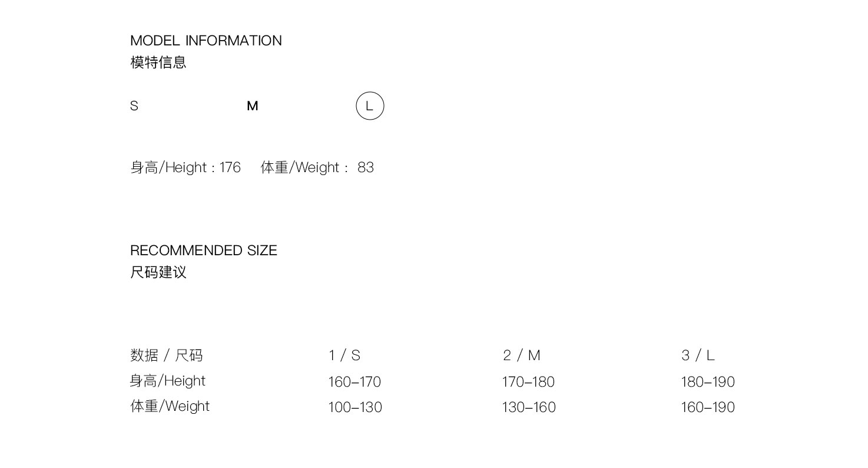Click the RECOMMENDED SIZE heading

pos(203,251)
